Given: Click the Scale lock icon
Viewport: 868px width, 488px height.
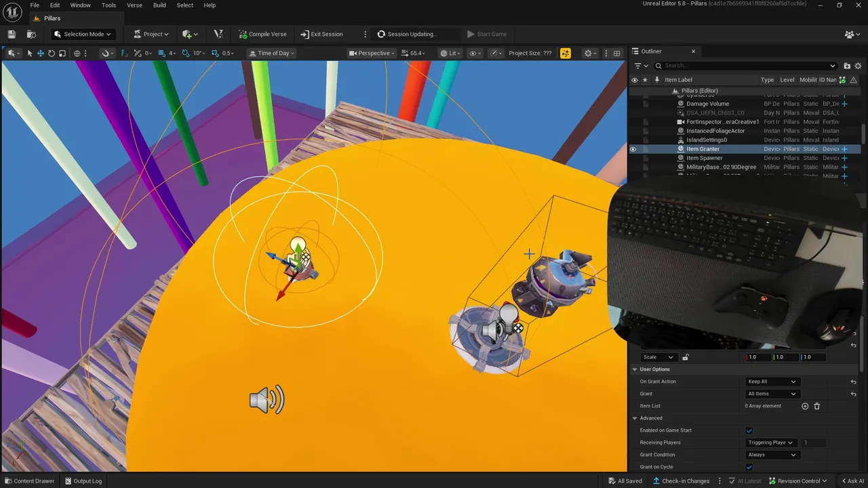Looking at the screenshot, I should (686, 357).
